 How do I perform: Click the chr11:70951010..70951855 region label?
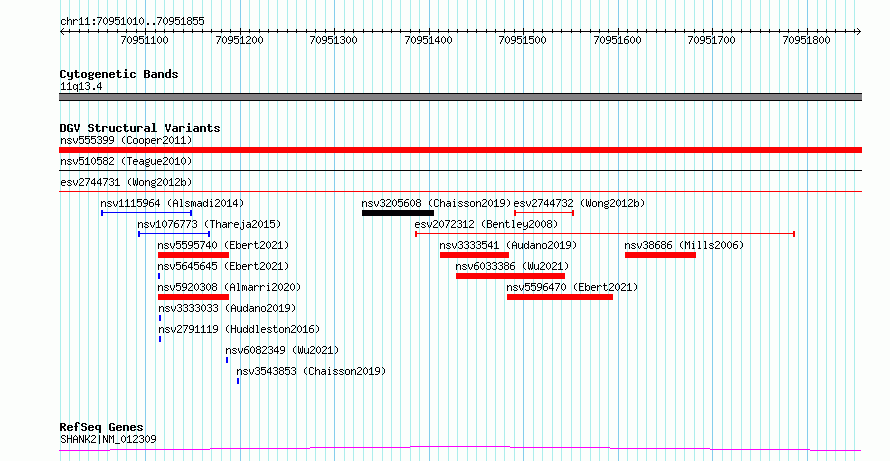tap(132, 22)
